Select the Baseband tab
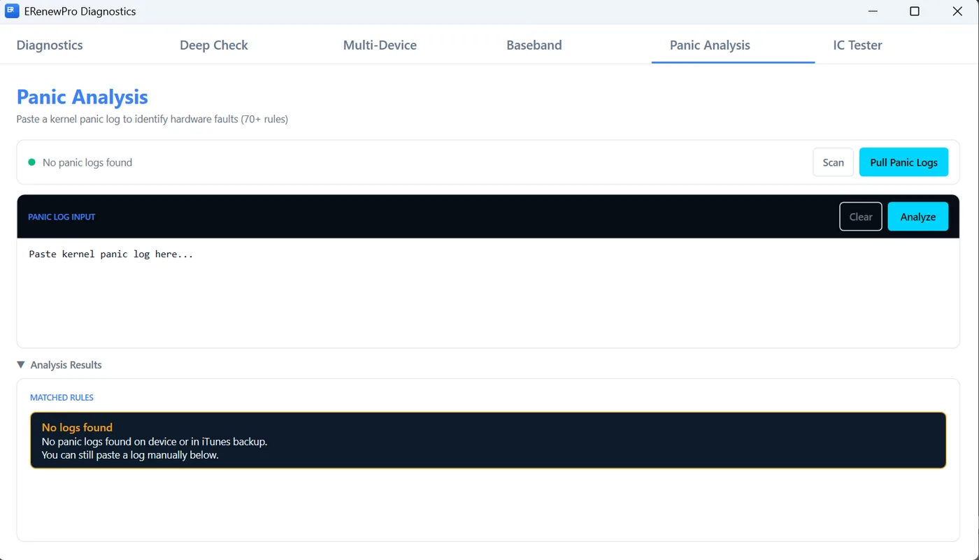This screenshot has height=560, width=979. pyautogui.click(x=534, y=45)
